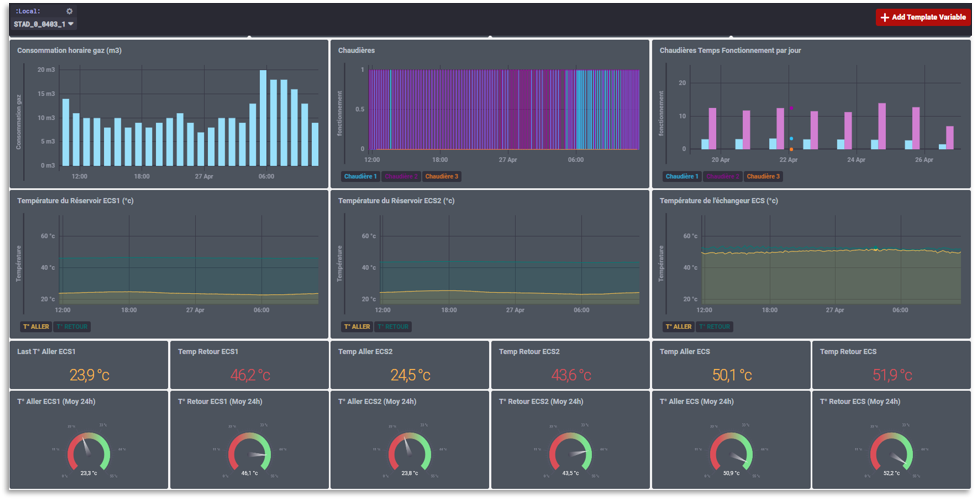Toggle Chaudière 3 legend in Temps Fonctionnement panel
The image size is (975, 499).
tap(763, 177)
